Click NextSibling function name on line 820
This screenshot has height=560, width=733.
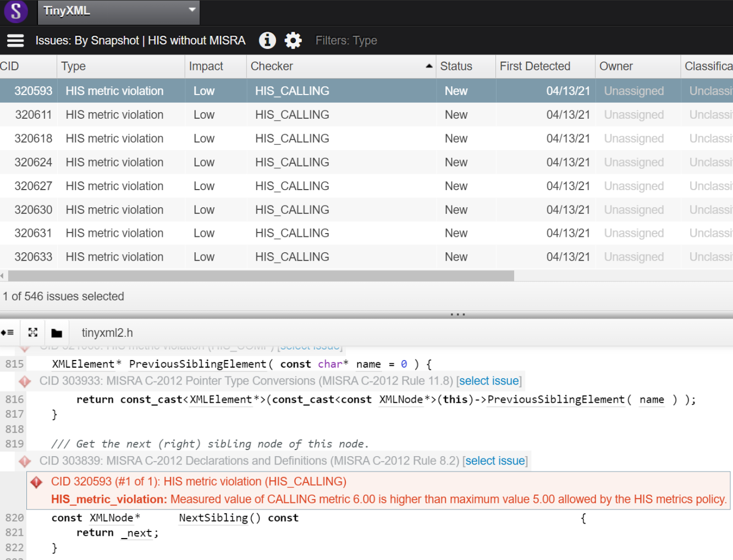pyautogui.click(x=213, y=518)
